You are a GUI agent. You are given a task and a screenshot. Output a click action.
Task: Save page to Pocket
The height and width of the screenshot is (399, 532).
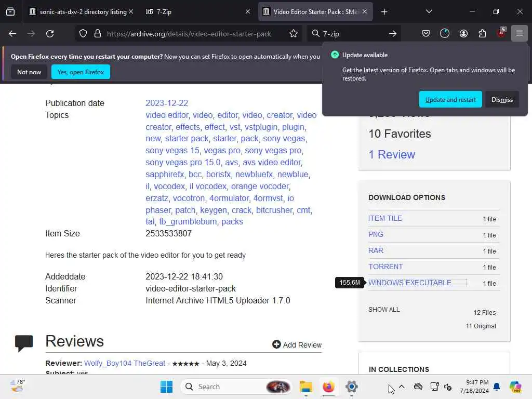point(426,34)
